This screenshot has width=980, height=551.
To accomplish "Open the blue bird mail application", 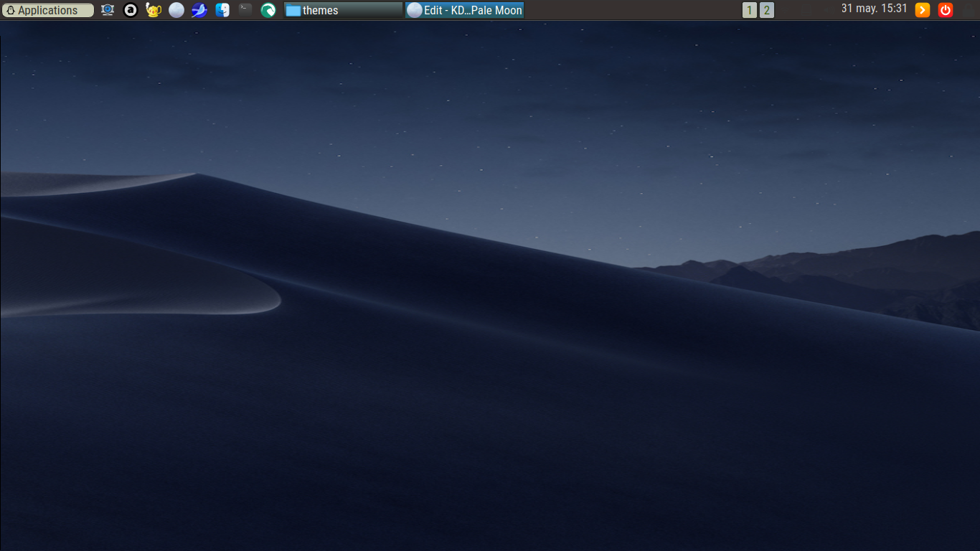I will [199, 10].
